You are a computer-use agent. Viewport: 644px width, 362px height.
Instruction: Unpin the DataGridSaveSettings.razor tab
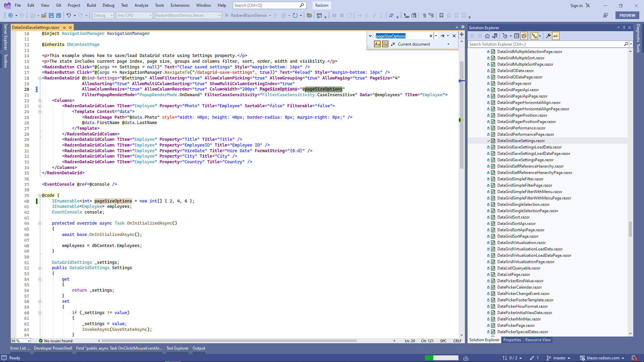click(x=64, y=27)
